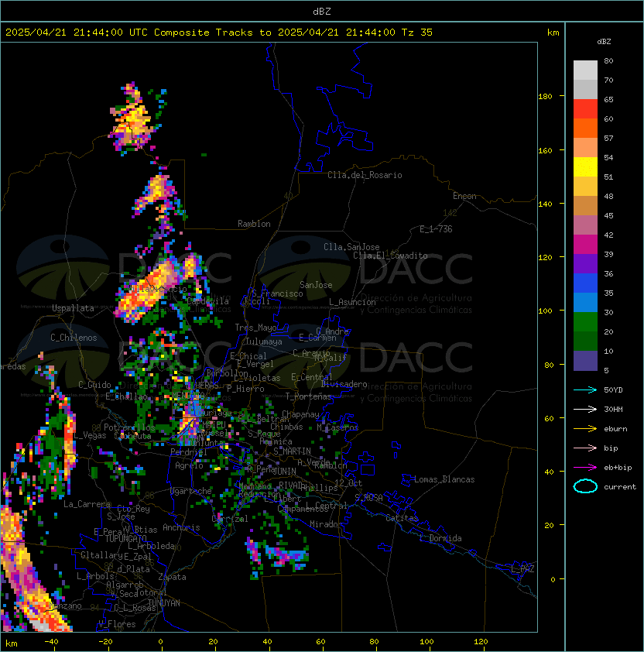Select the 'Chapanay' map label

point(300,414)
